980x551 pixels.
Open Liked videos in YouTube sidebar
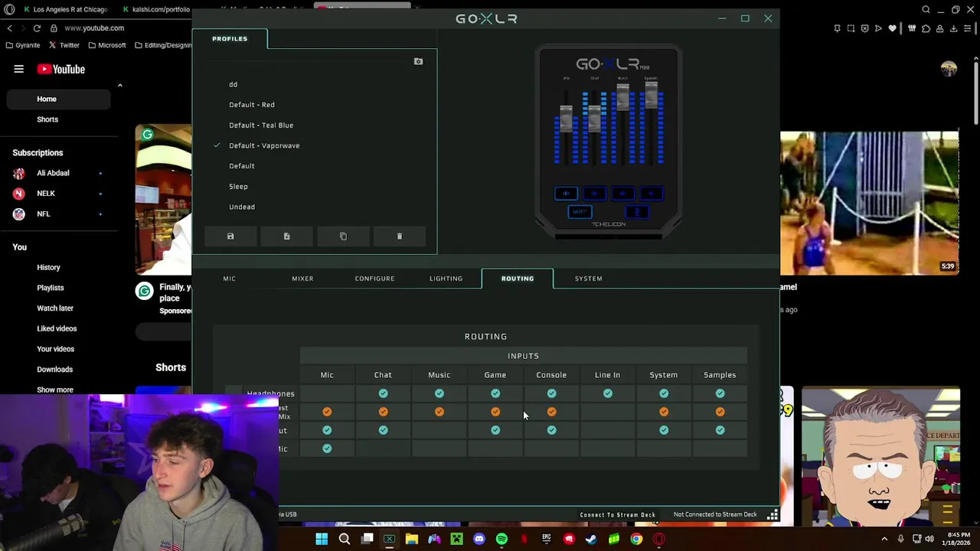coord(57,328)
